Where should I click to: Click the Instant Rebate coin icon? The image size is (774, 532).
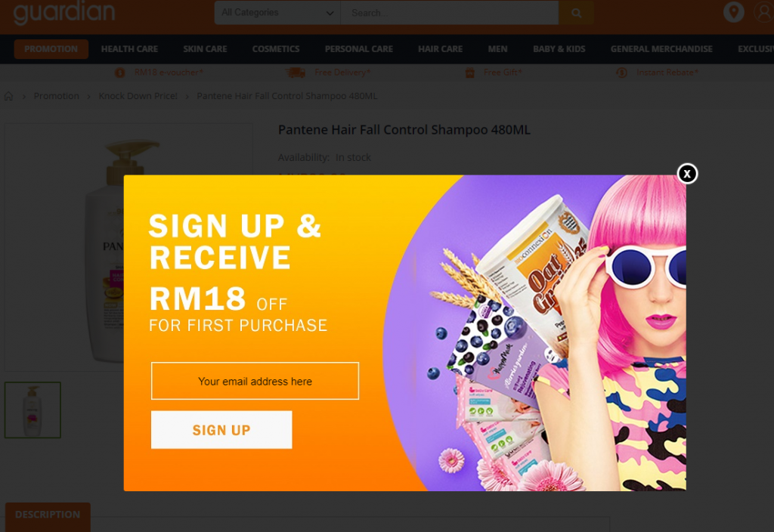click(x=621, y=73)
